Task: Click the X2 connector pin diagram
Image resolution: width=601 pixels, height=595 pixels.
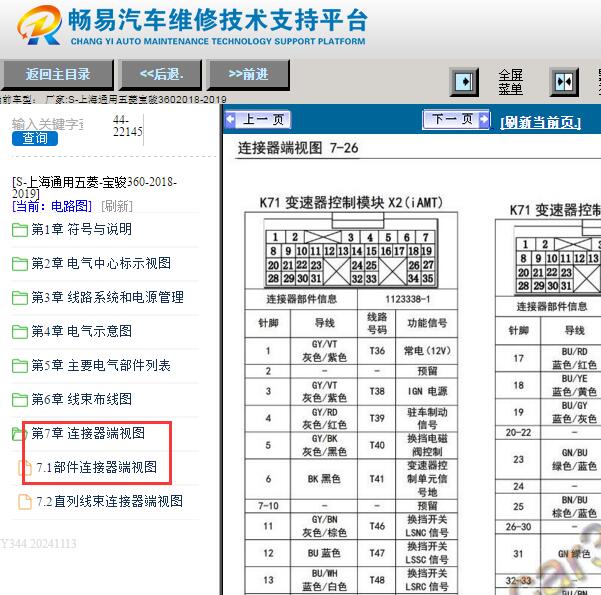Action: (x=351, y=253)
